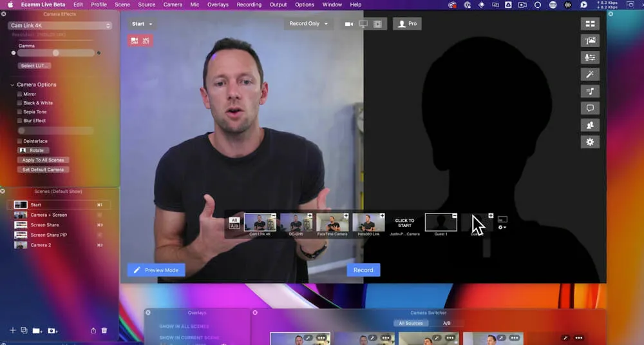Click the Apply To All Scenes button
The image size is (644, 345).
[43, 160]
